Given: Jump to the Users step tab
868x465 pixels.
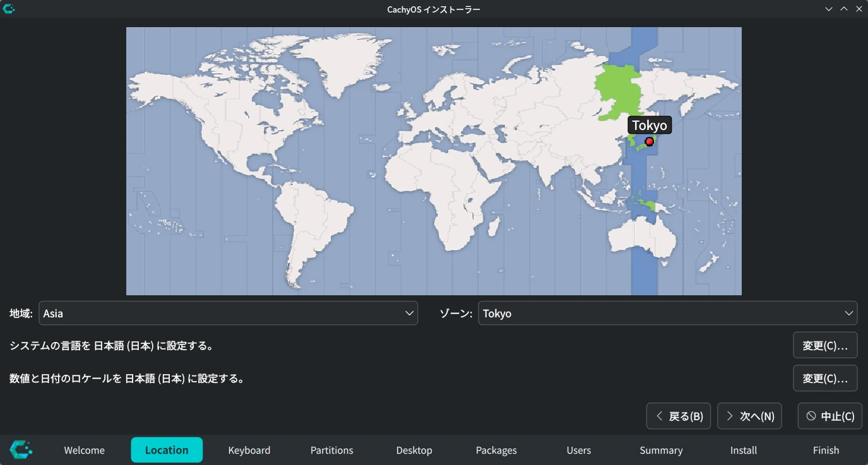Looking at the screenshot, I should [x=578, y=450].
